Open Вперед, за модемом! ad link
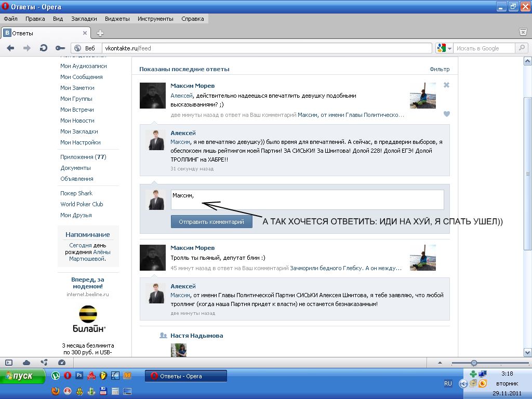532x399 pixels. click(87, 283)
